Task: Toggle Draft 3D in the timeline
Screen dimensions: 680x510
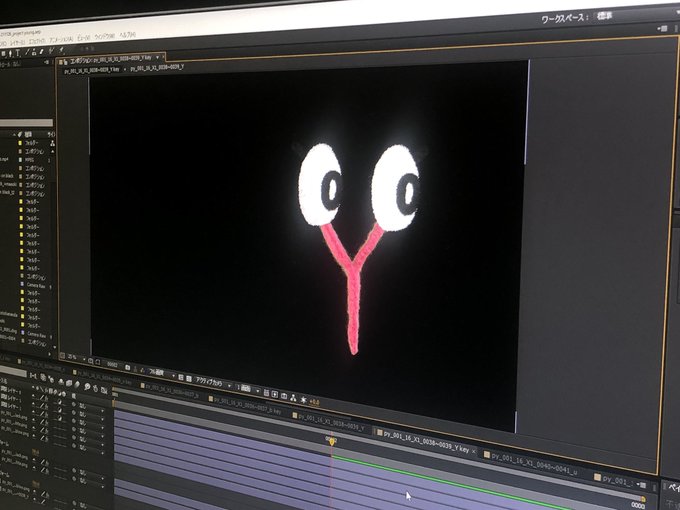Action: tap(52, 380)
